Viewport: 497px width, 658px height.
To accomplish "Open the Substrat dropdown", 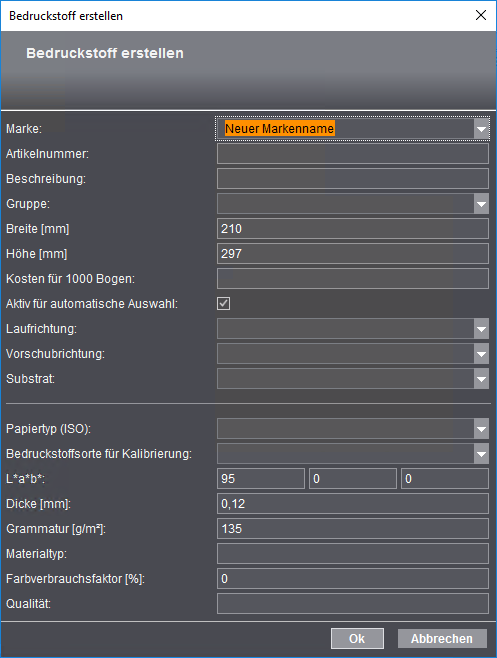I will pos(481,379).
